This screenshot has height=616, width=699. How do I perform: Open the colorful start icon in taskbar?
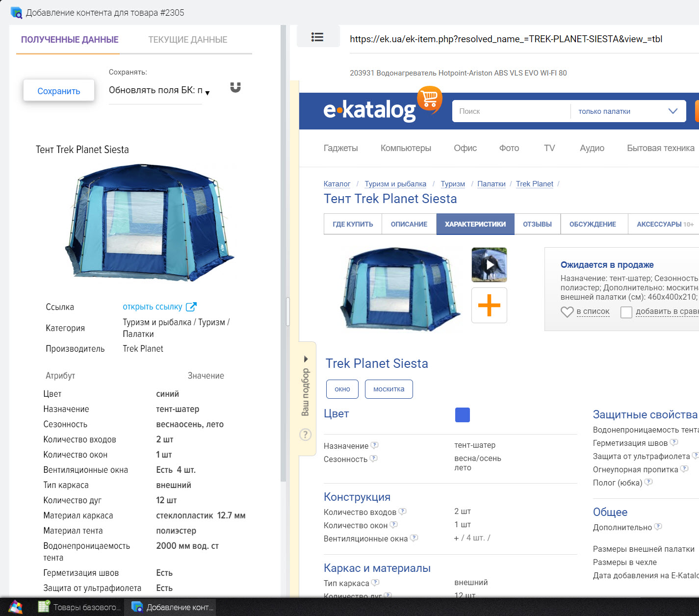15,607
